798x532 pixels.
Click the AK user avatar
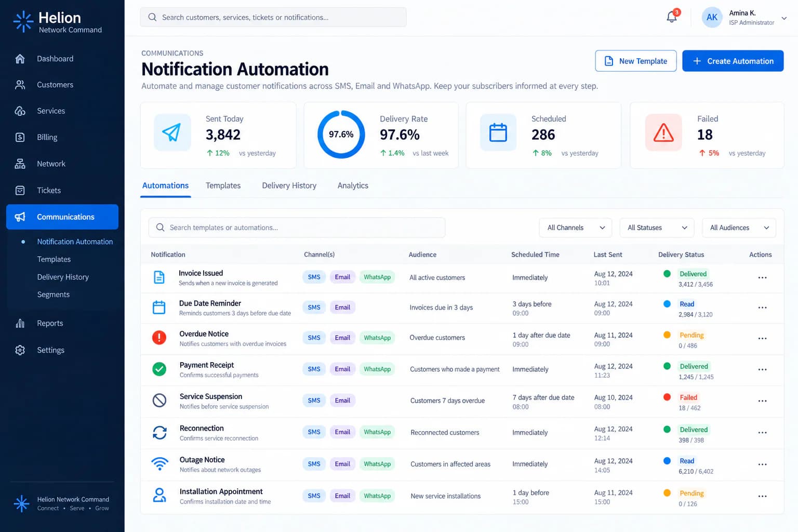[x=712, y=17]
